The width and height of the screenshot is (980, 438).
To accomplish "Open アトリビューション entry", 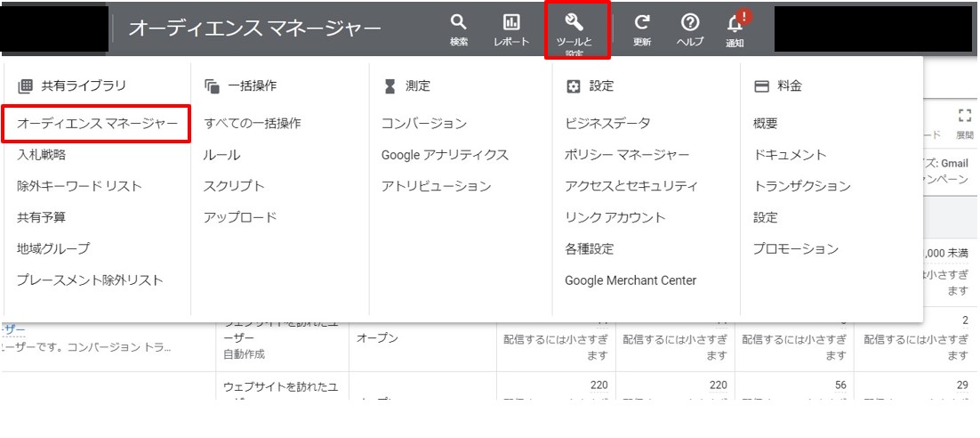I will [x=437, y=186].
